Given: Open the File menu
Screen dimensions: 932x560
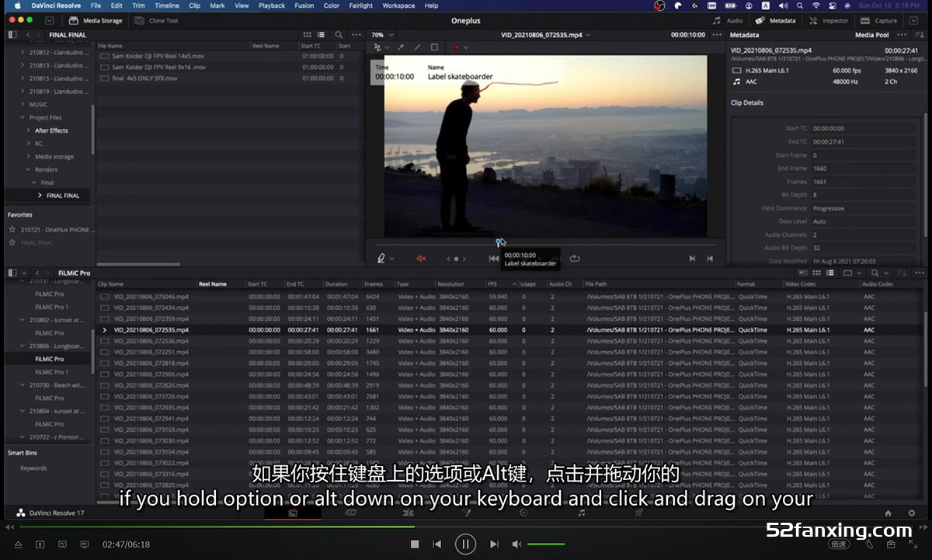Looking at the screenshot, I should tap(96, 5).
